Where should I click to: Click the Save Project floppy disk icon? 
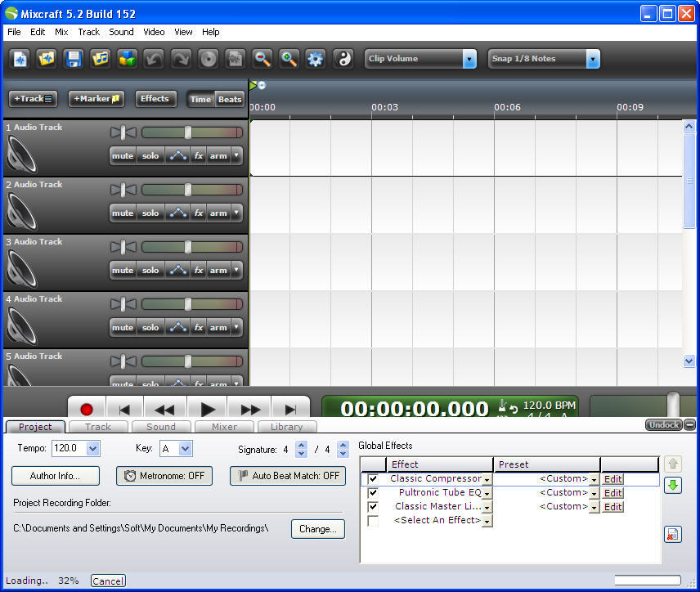click(x=74, y=59)
